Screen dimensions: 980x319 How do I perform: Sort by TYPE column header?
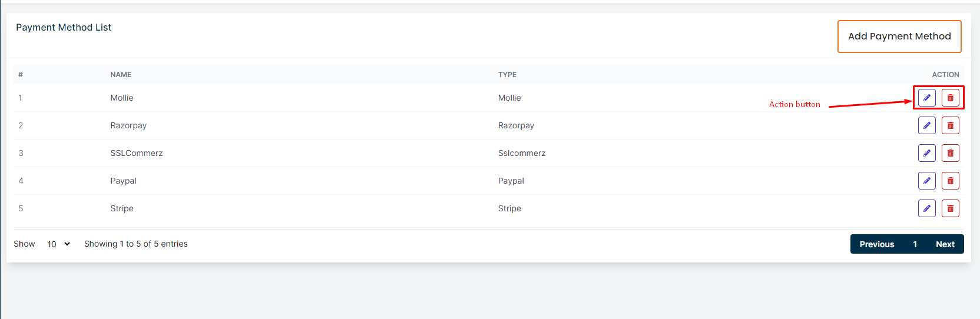(x=507, y=75)
